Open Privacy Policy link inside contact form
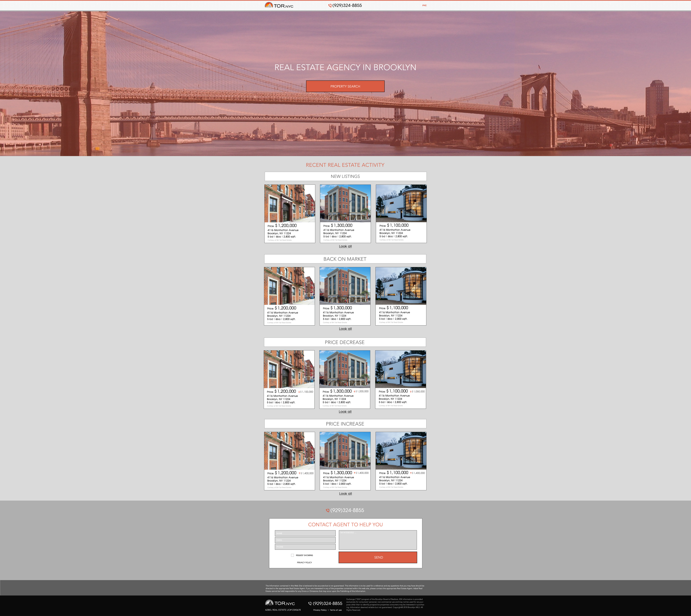The image size is (691, 616). coord(305,563)
